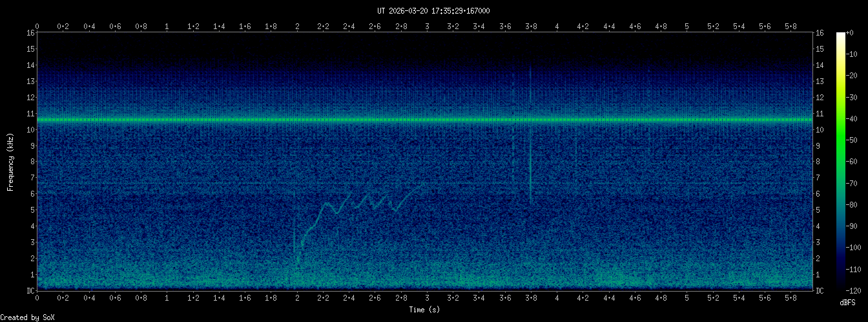
Task: Click the UT timestamp title at top
Action: (433, 11)
